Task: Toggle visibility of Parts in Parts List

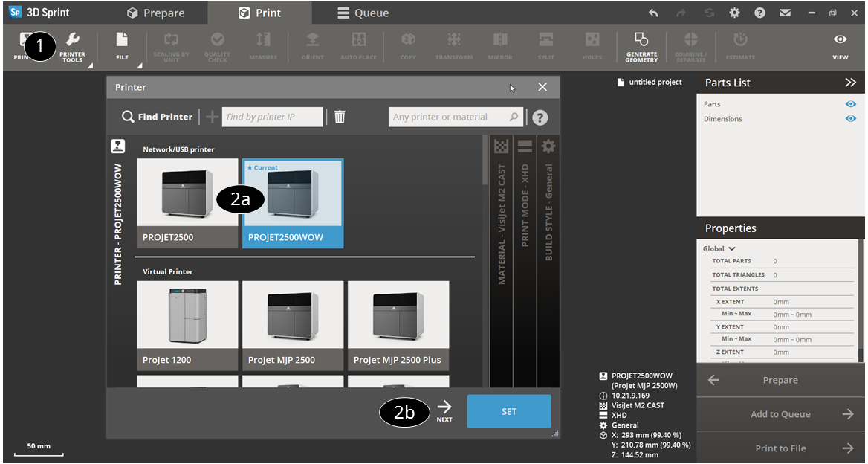Action: (x=850, y=104)
